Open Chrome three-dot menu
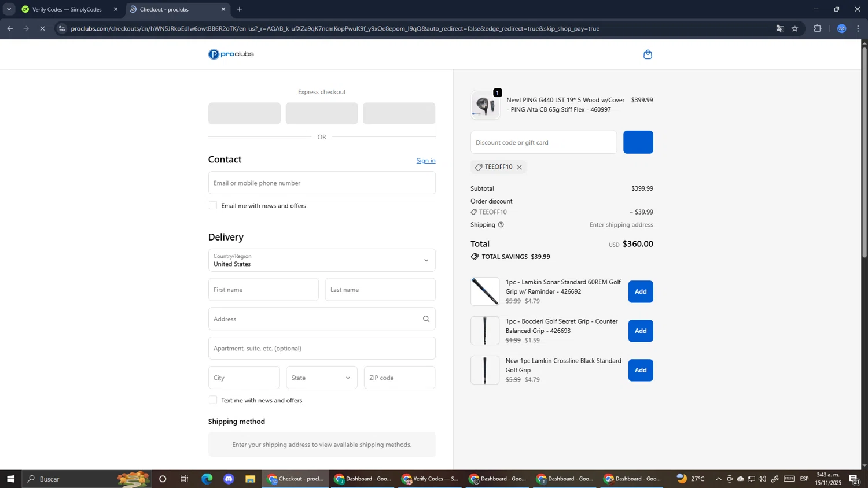This screenshot has width=868, height=488. coord(858,28)
